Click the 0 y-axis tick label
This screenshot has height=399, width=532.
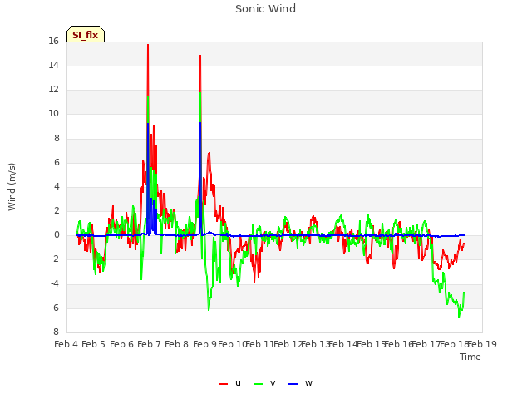click(x=57, y=234)
